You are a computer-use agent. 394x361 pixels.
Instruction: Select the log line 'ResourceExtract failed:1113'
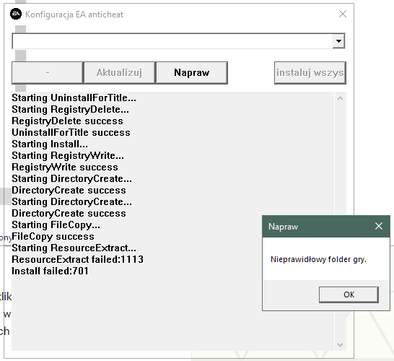(78, 260)
